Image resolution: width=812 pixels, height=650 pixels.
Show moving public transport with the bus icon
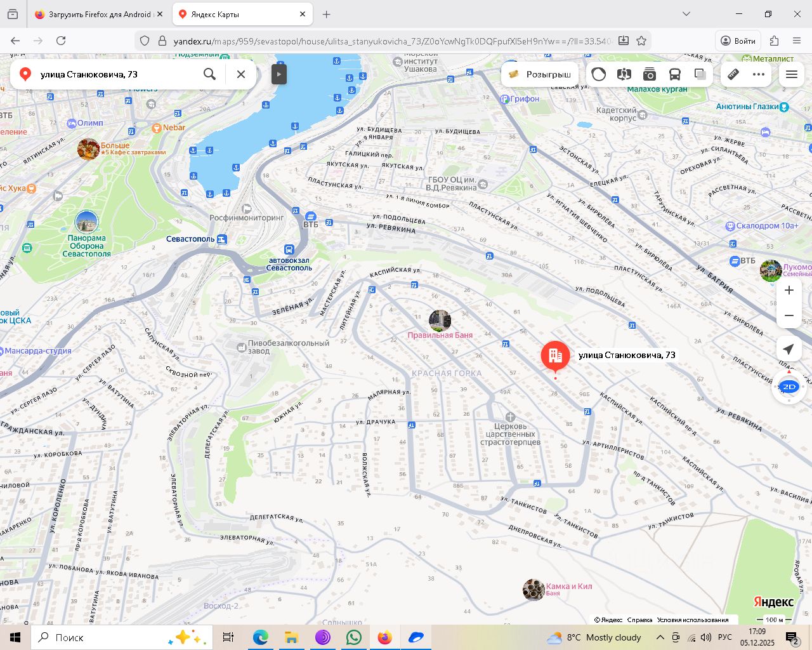[x=675, y=74]
